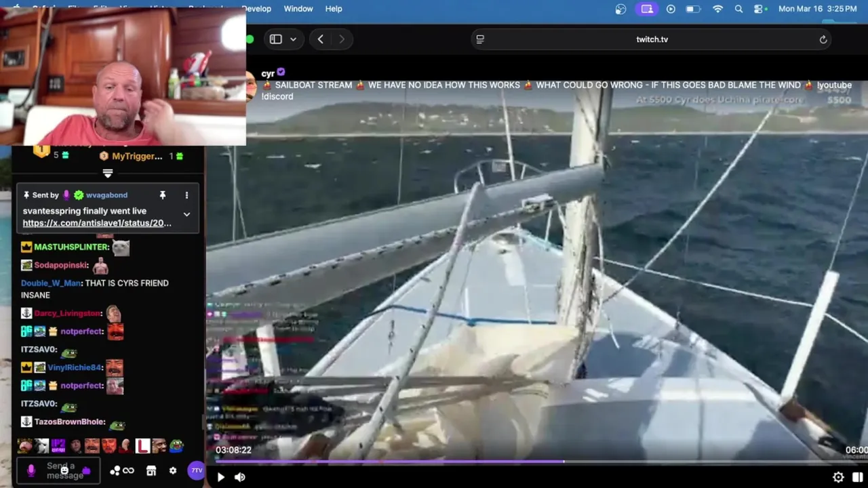The width and height of the screenshot is (868, 488).
Task: Click the globe menu bar icon
Action: [620, 9]
